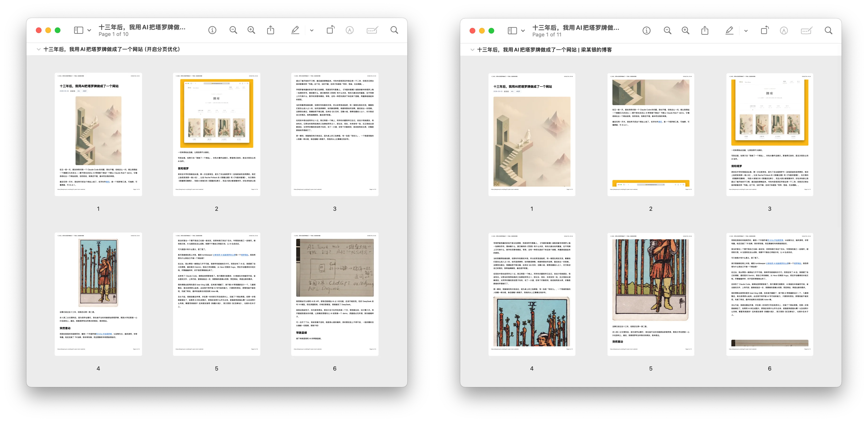Click the Highlight circle-A icon in right window
This screenshot has height=422, width=868.
pos(784,31)
